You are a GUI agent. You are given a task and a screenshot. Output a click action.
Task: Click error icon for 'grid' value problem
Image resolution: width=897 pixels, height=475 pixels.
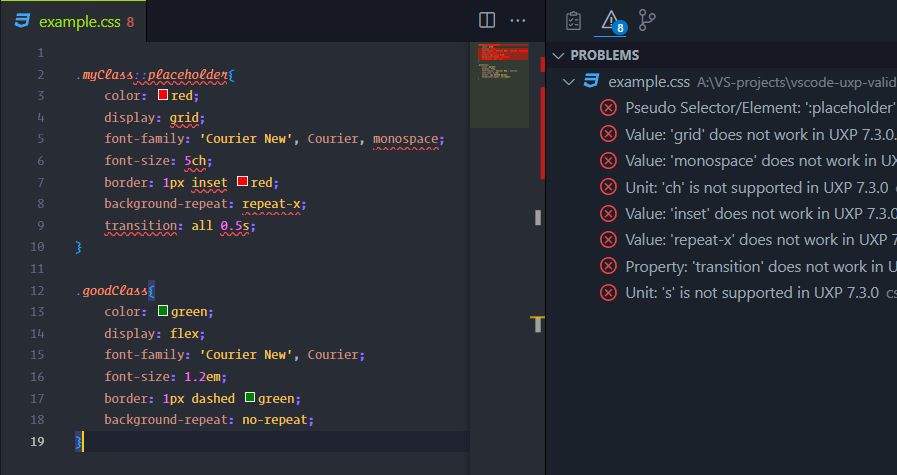(x=608, y=134)
